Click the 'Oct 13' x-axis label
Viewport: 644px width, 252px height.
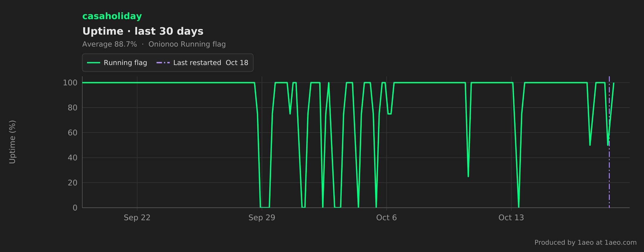pos(511,218)
